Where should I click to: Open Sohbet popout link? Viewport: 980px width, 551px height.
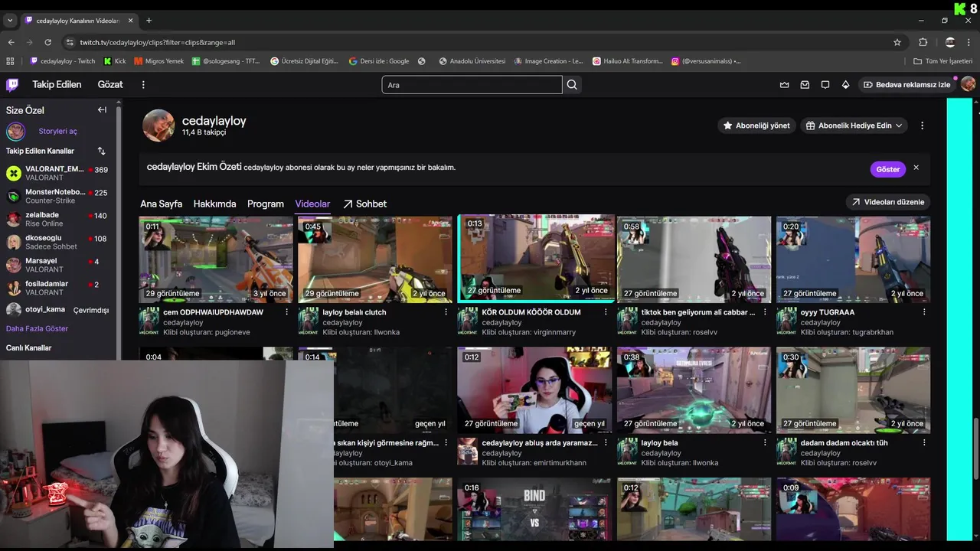click(364, 204)
